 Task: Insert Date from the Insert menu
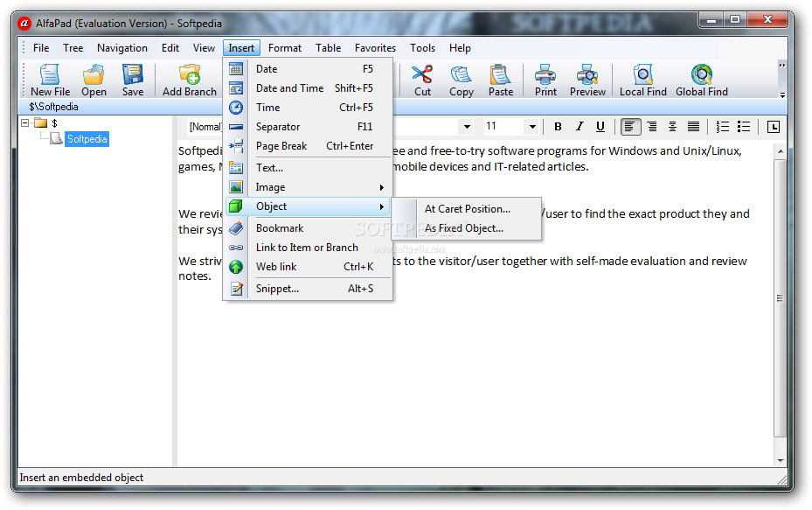click(309, 69)
